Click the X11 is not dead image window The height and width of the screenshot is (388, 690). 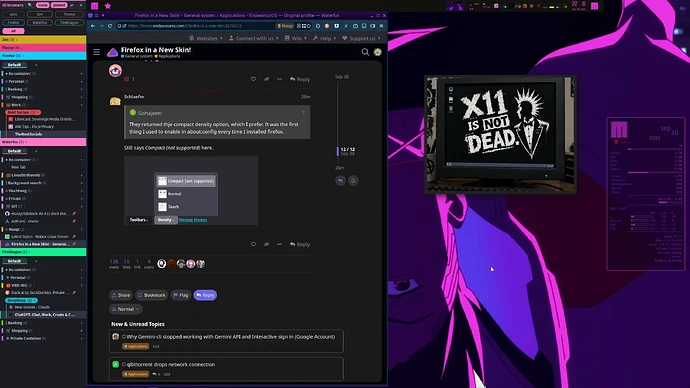pyautogui.click(x=500, y=134)
